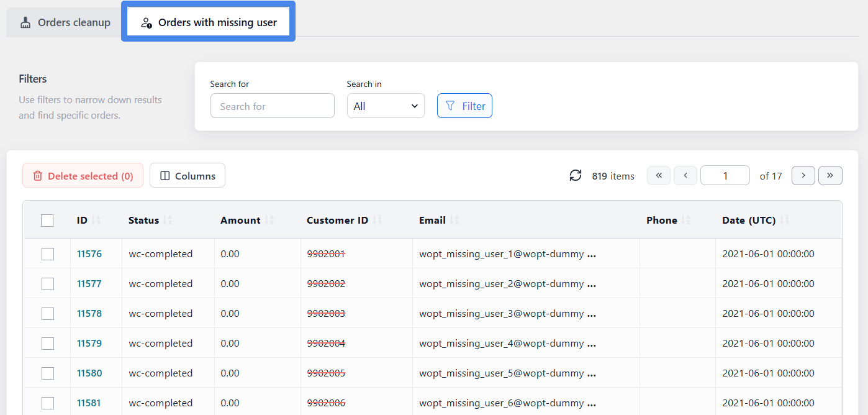Click the Filter button

[x=464, y=106]
